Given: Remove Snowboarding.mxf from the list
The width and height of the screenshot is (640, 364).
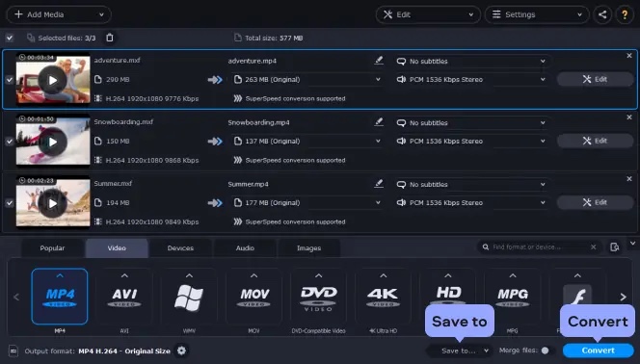Looking at the screenshot, I should pyautogui.click(x=629, y=117).
